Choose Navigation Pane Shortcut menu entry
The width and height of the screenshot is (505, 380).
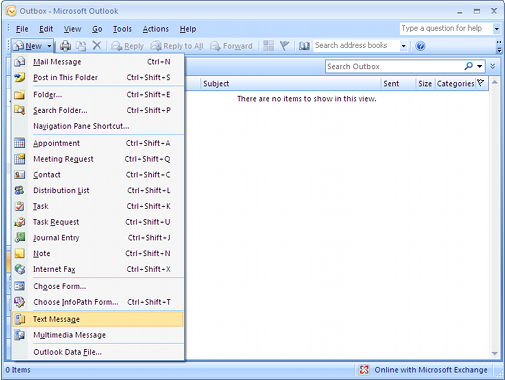tap(98, 126)
